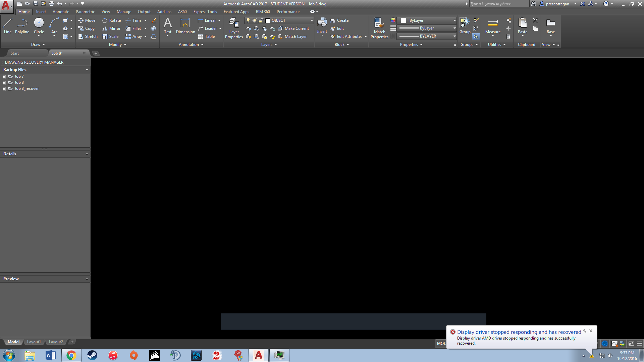Apply the Fillet tool

(133, 28)
